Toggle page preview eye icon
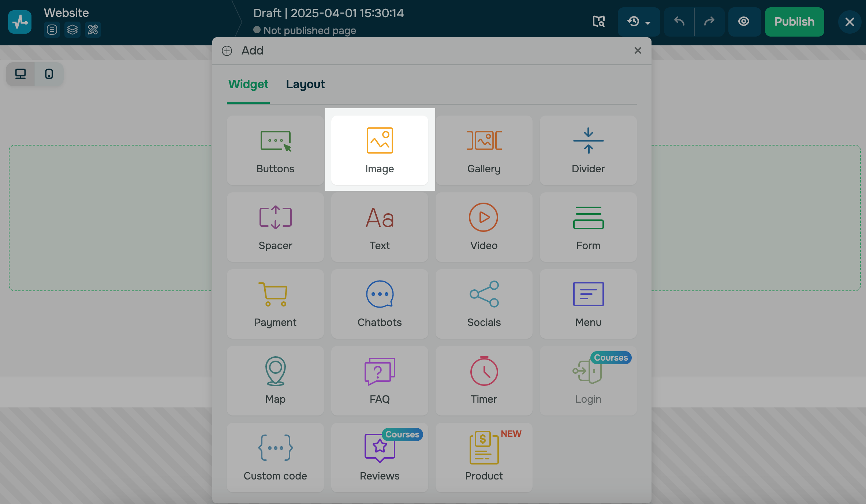Image resolution: width=866 pixels, height=504 pixels. 743,22
